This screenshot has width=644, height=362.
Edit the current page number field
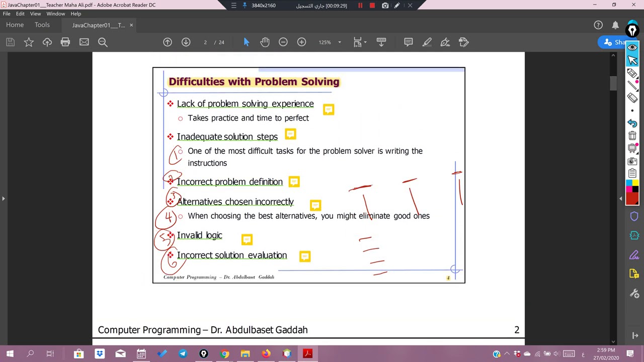205,42
